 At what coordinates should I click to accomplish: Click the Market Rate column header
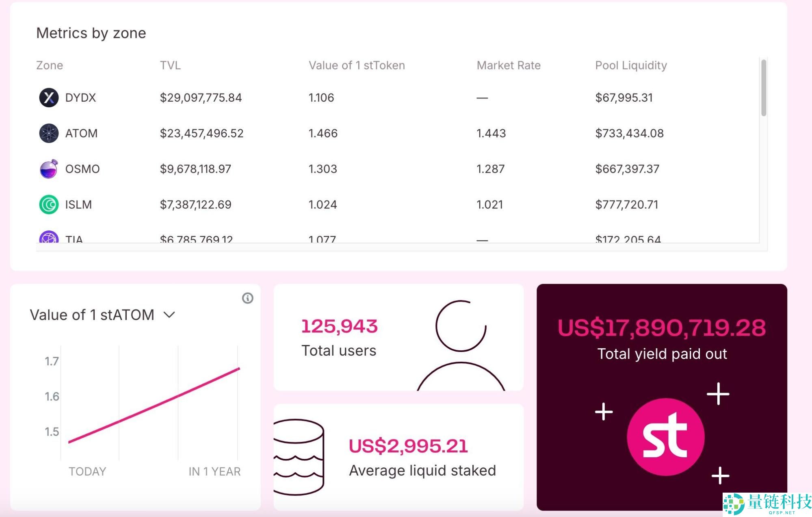(508, 65)
